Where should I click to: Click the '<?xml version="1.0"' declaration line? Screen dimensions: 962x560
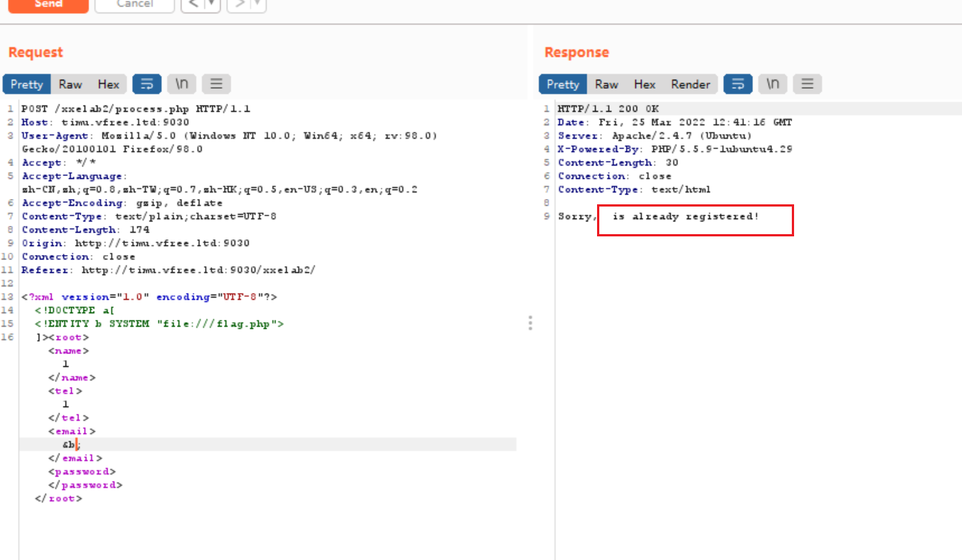[149, 297]
